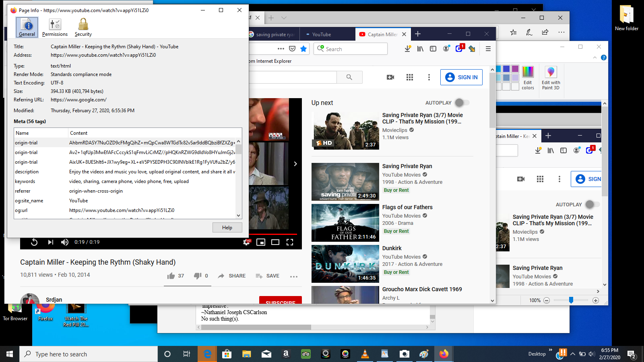Enter video fullscreen
This screenshot has height=362, width=644.
pos(290,242)
